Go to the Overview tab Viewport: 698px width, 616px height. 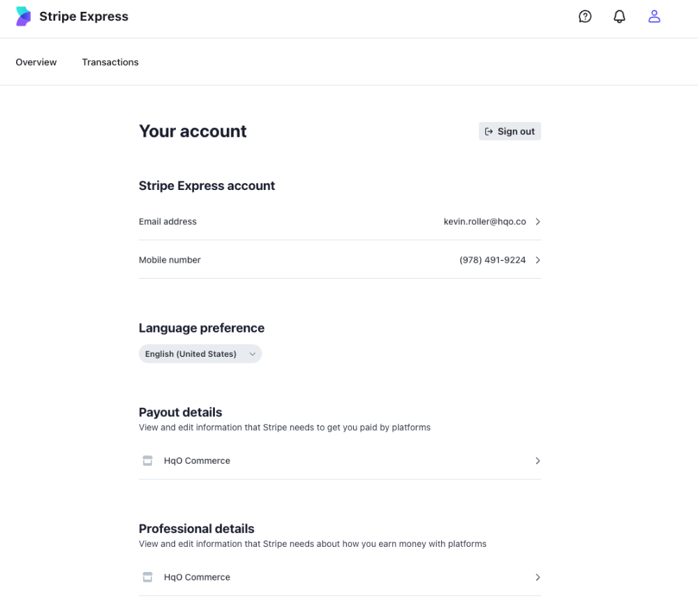pos(36,62)
